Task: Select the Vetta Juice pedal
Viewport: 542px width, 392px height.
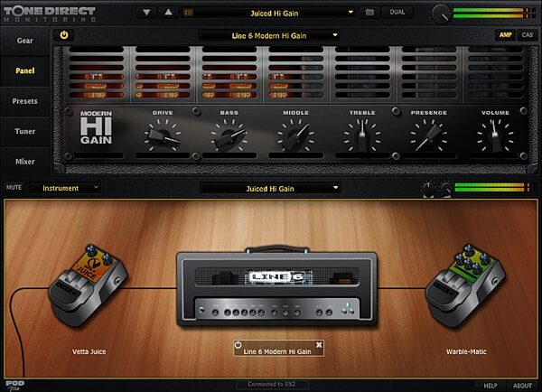Action: click(88, 285)
